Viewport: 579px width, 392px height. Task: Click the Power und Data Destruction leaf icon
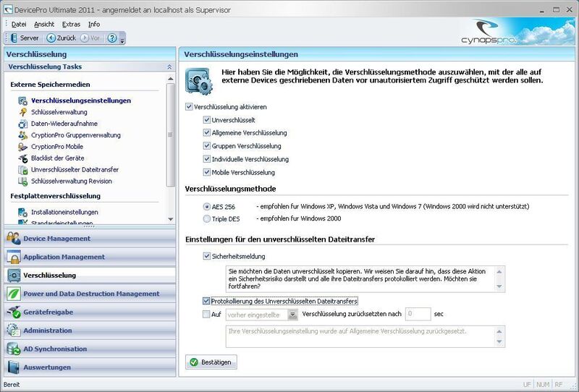click(x=14, y=294)
